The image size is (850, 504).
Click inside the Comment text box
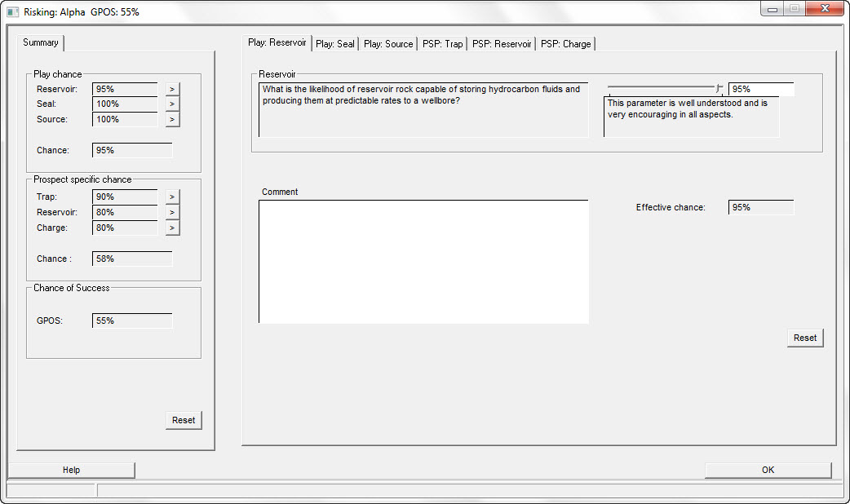coord(423,261)
